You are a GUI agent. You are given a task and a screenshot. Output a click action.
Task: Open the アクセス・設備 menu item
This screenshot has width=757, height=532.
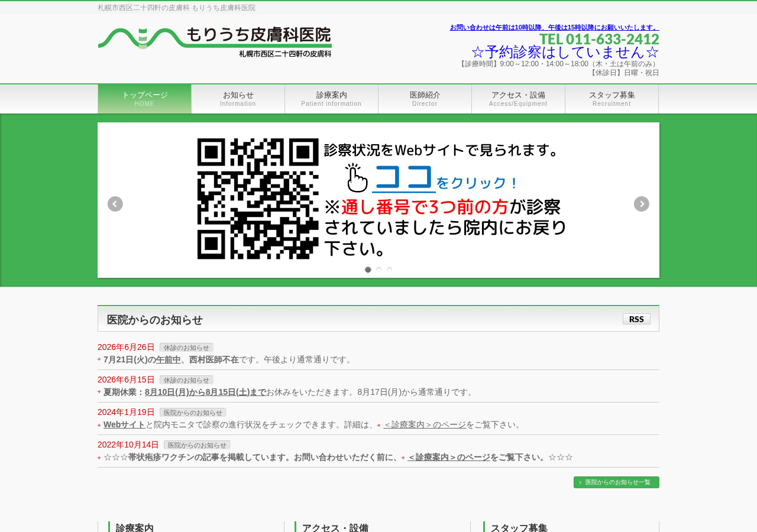[519, 99]
